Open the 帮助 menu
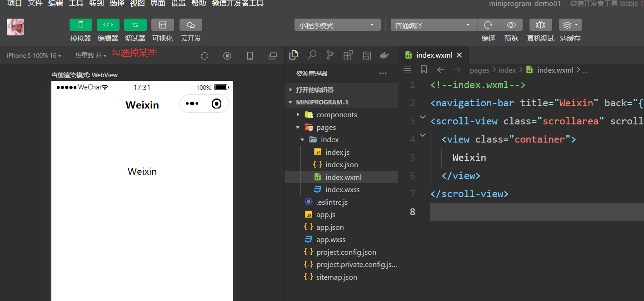The width and height of the screenshot is (644, 301). point(199,4)
